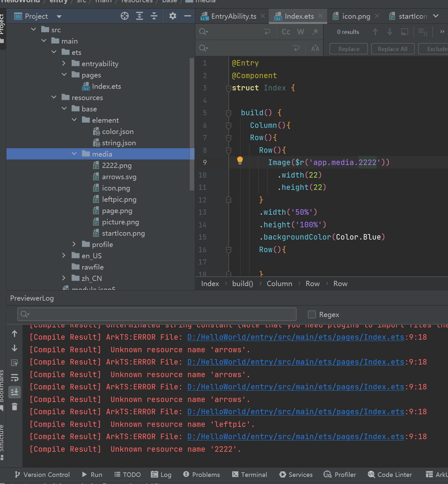Open Code Linter tool window

390,474
